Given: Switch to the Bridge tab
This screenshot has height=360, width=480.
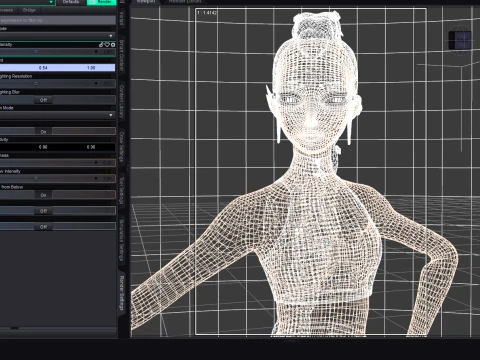Looking at the screenshot, I should (x=29, y=10).
